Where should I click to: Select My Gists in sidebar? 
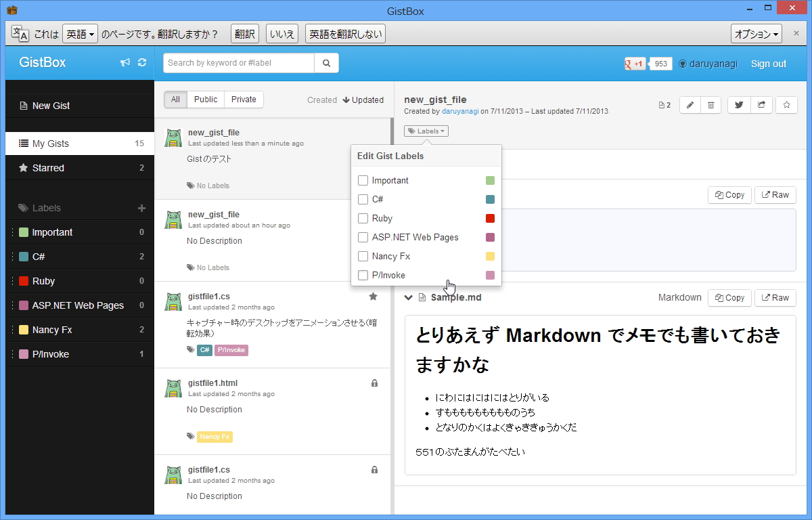point(80,144)
